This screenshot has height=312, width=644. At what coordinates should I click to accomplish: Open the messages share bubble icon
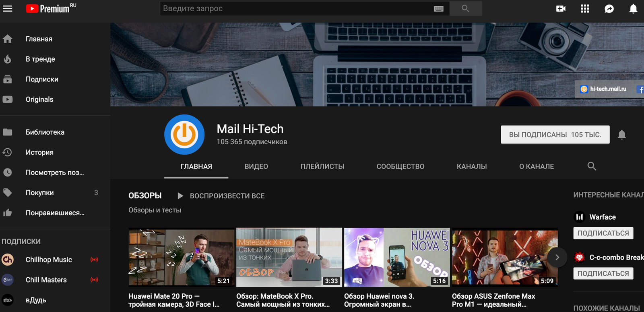[x=609, y=8]
